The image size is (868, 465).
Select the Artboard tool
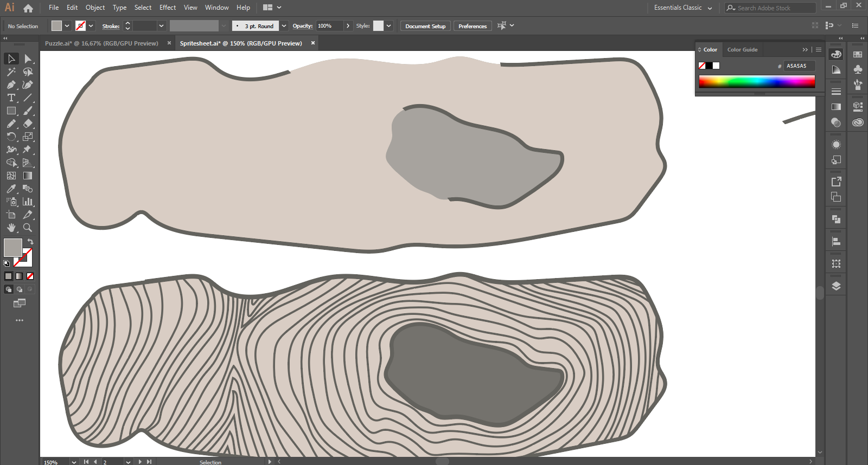click(x=11, y=215)
